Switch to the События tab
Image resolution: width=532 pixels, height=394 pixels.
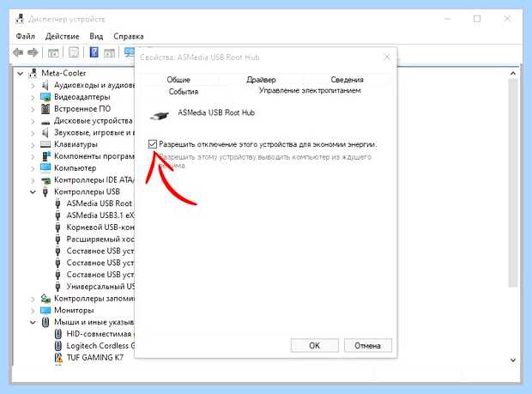click(x=184, y=92)
